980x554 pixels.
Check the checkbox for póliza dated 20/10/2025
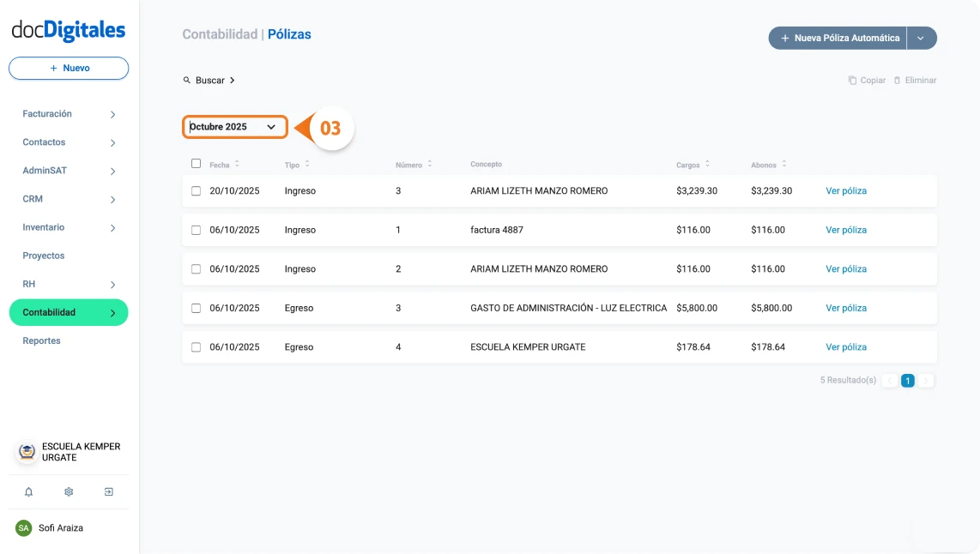197,190
